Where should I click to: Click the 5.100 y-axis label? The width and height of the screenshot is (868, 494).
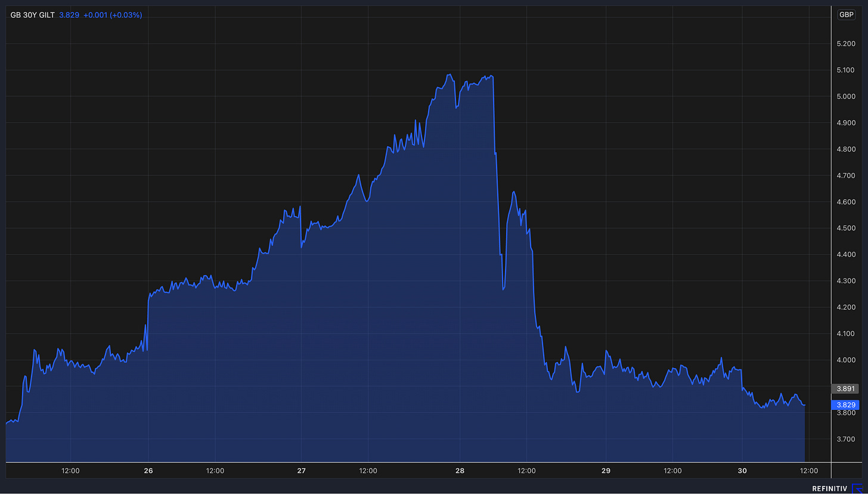coord(847,70)
